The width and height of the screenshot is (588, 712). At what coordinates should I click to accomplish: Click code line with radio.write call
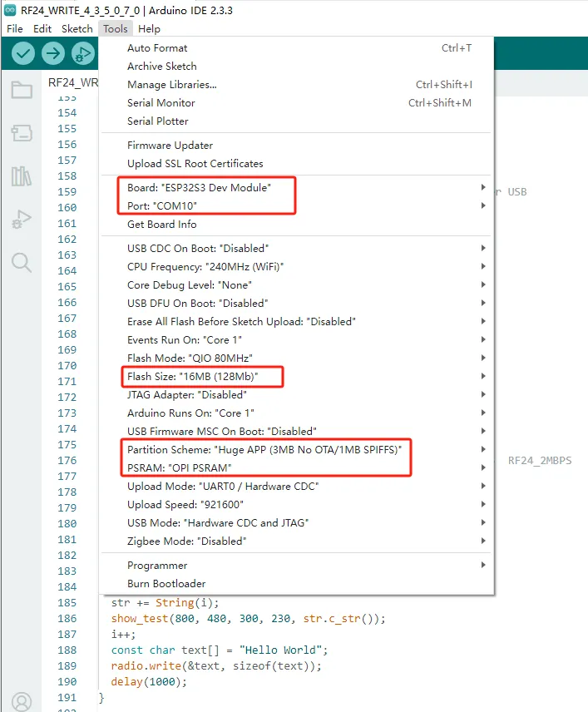215,665
